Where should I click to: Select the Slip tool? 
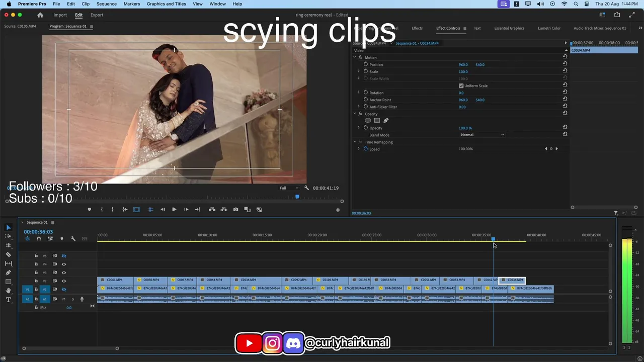click(x=8, y=263)
